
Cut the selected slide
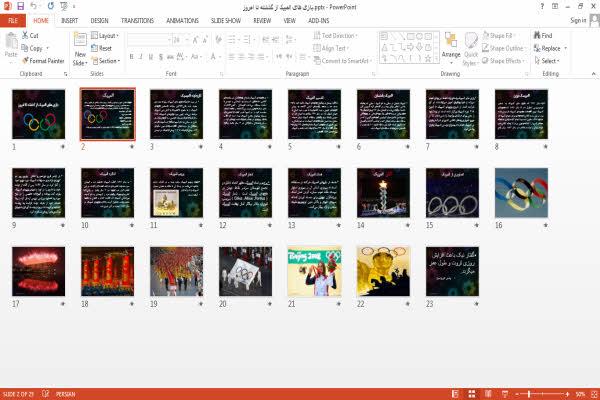pos(30,35)
